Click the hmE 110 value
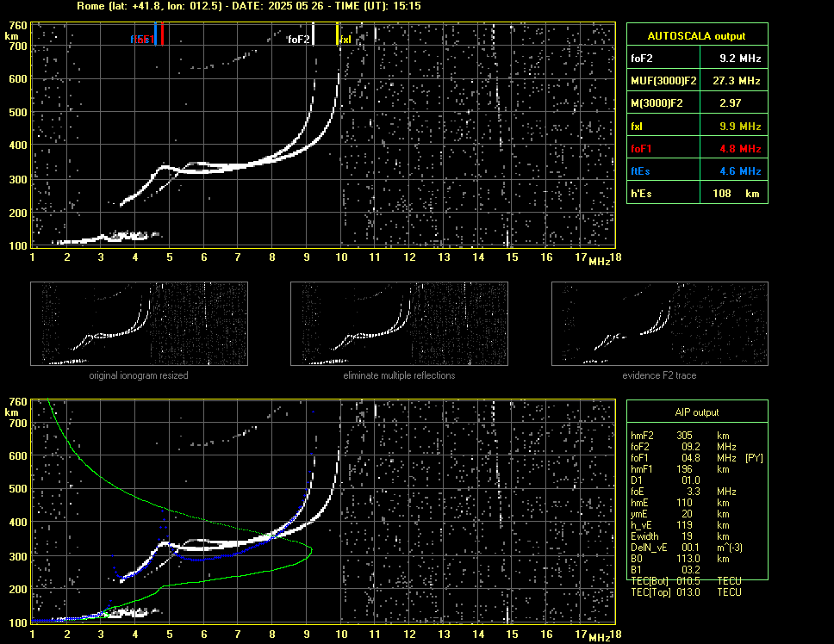Viewport: 834px width, 644px height. coord(685,503)
